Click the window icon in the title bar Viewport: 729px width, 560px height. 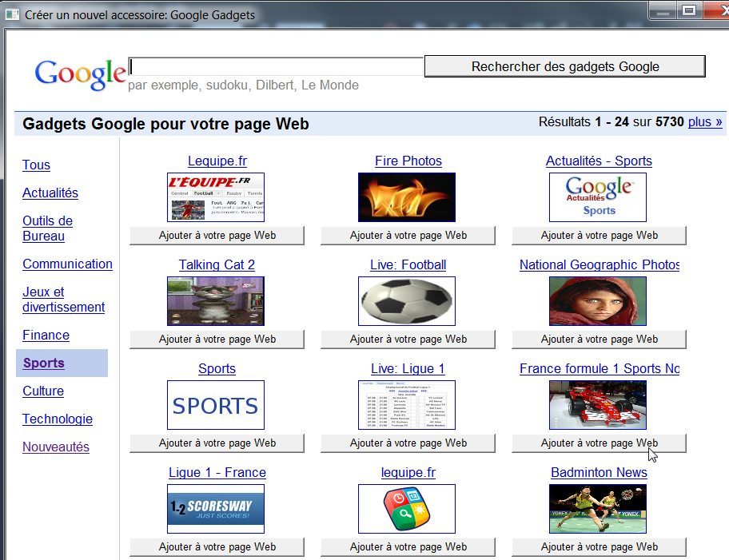coord(12,14)
